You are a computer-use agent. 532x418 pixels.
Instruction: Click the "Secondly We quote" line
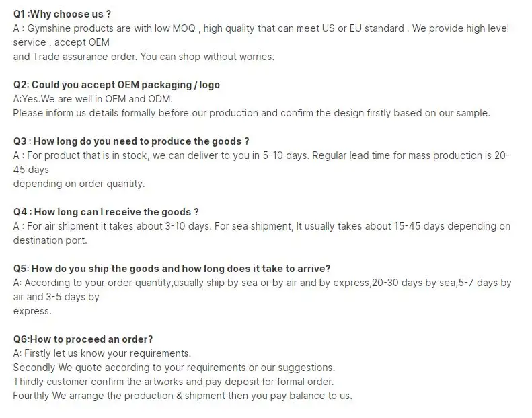pos(174,368)
